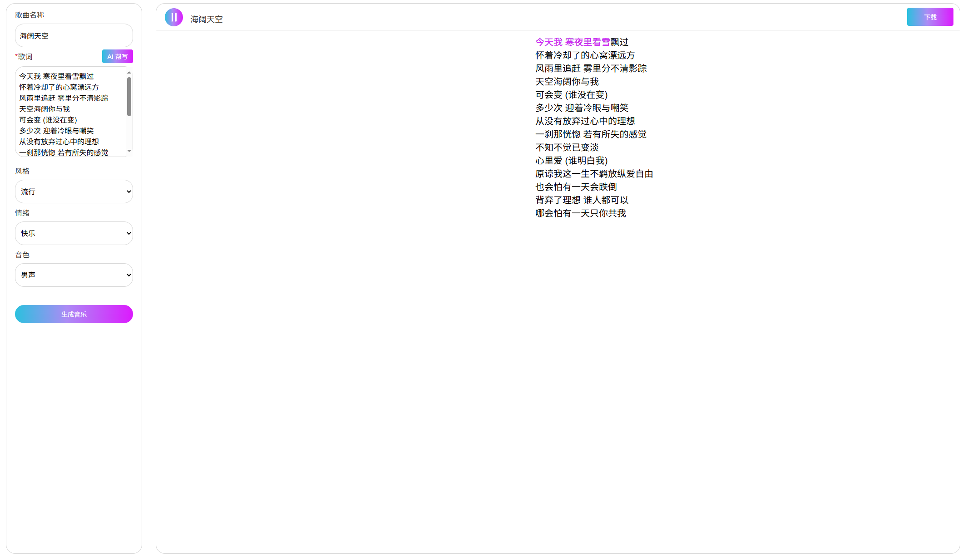The width and height of the screenshot is (963, 560).
Task: Open the 音色 dropdown showing 男声
Action: click(74, 275)
